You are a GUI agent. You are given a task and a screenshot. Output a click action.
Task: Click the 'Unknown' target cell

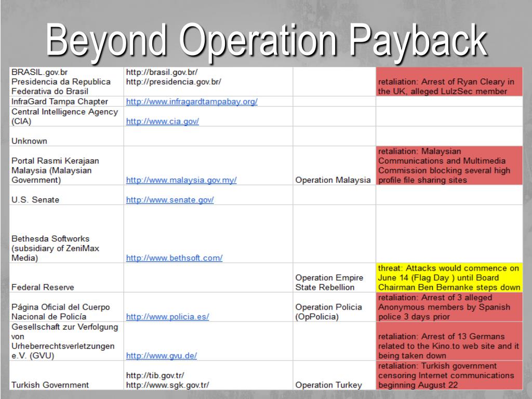(x=66, y=136)
